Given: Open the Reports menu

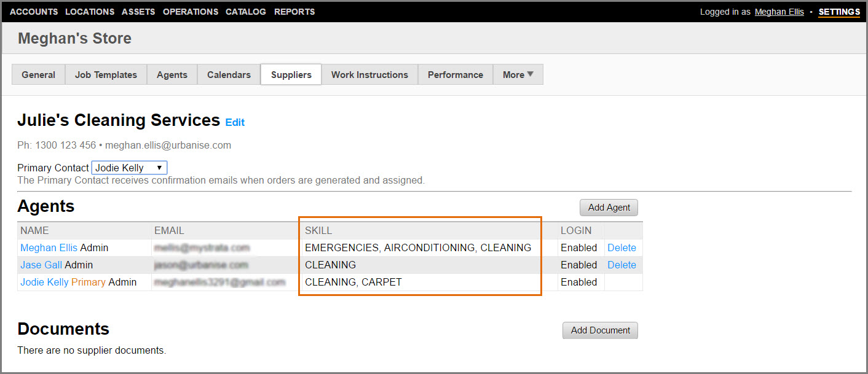Looking at the screenshot, I should 294,12.
